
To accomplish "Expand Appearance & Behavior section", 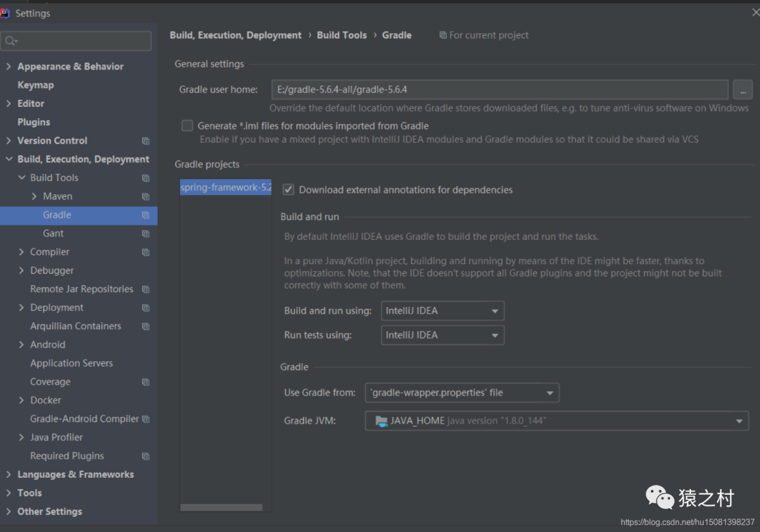I will tap(8, 66).
